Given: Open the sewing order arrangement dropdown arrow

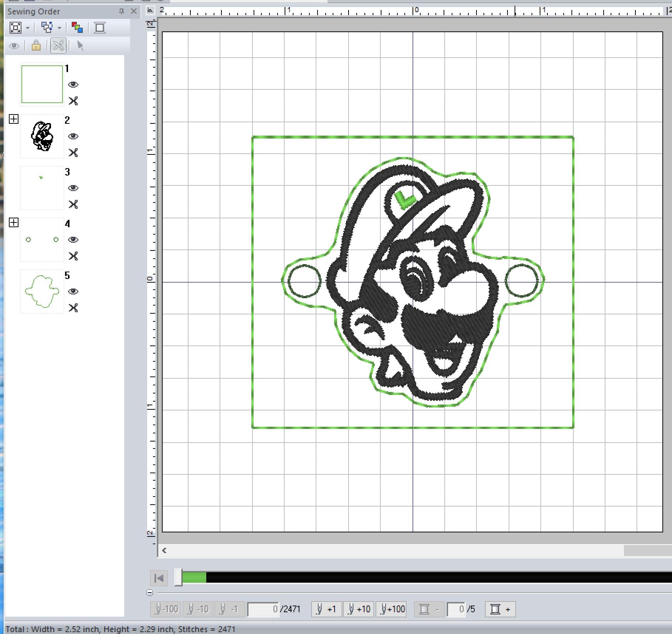Looking at the screenshot, I should point(59,28).
